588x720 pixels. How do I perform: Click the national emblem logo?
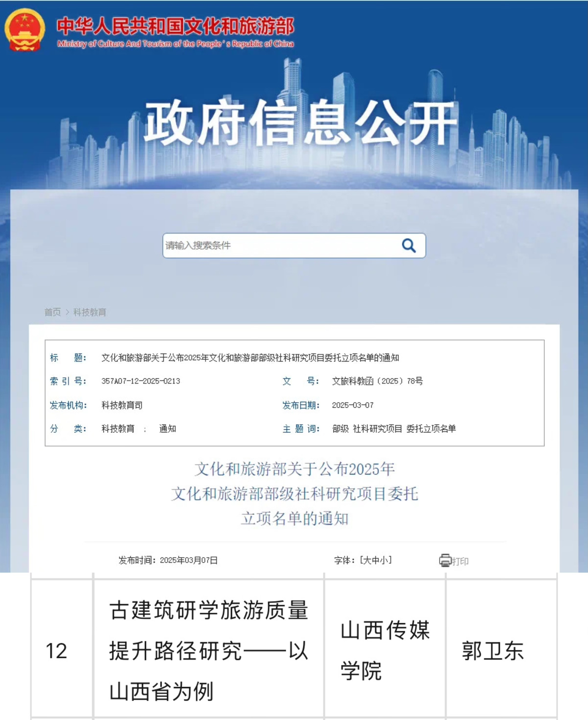24,30
